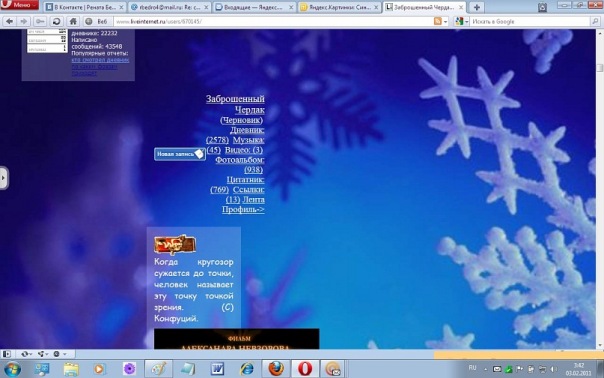Click the page vertical scrollbar thumb
Viewport: 604px width, 378px height.
600,67
